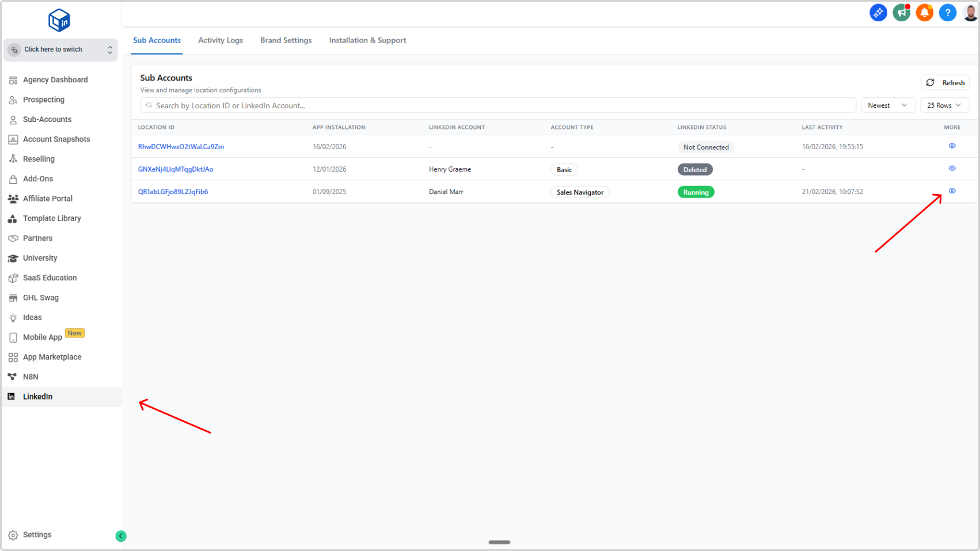Screen dimensions: 980x551
Task: Click the Search by Location ID field
Action: tap(498, 105)
